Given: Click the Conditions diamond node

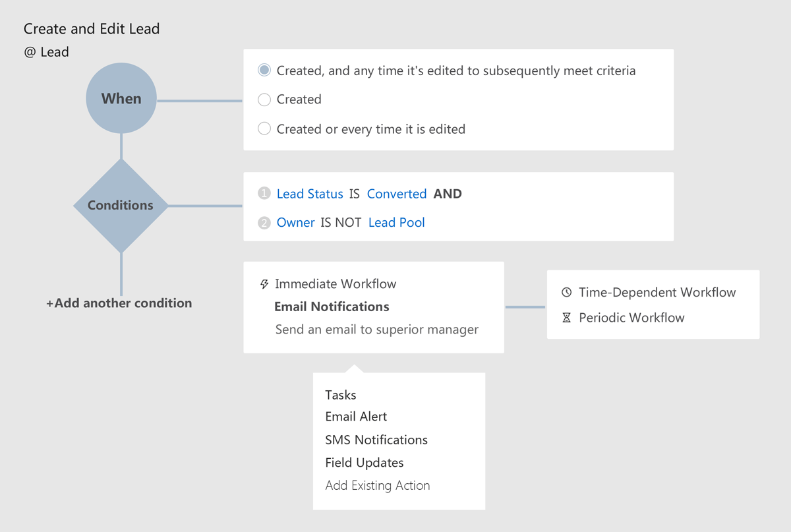Looking at the screenshot, I should 121,206.
